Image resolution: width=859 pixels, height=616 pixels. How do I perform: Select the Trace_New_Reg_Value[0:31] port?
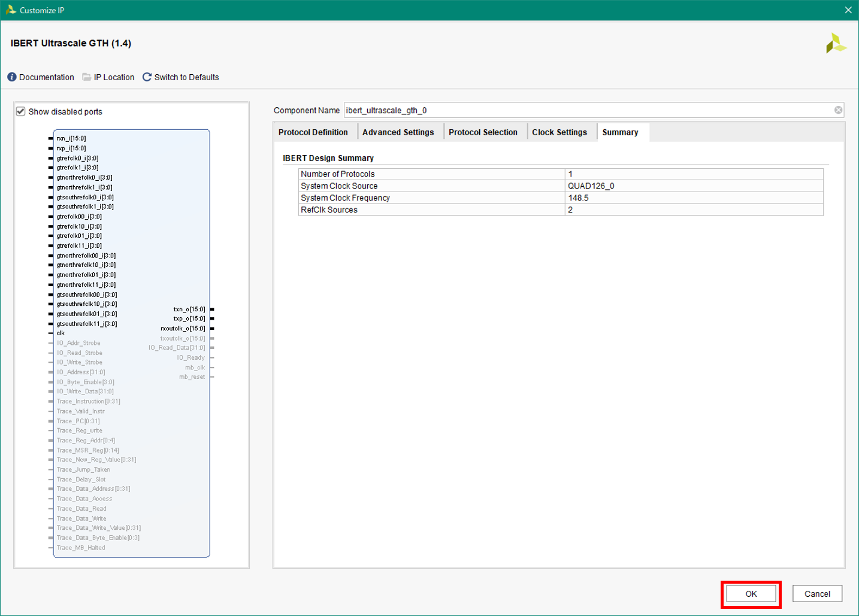[96, 460]
